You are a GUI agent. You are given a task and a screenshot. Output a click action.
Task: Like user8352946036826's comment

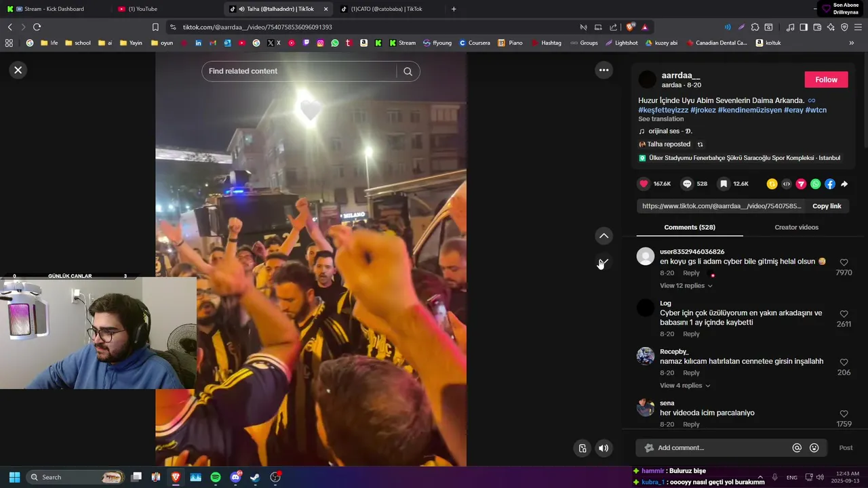(844, 262)
